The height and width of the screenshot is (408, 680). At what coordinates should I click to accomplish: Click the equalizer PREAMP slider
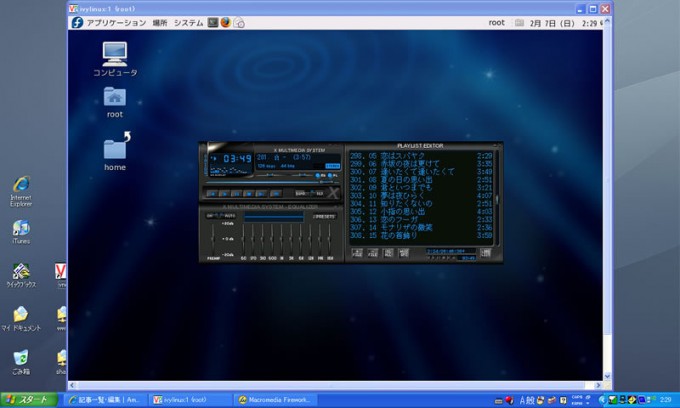pyautogui.click(x=213, y=240)
